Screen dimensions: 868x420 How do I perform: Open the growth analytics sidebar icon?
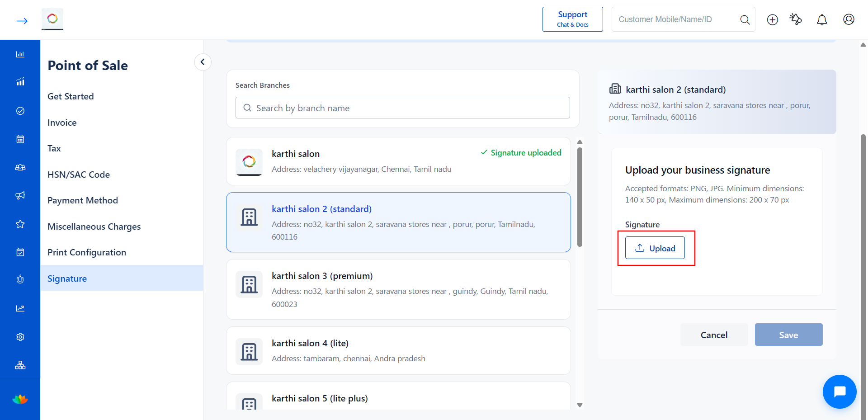[20, 82]
